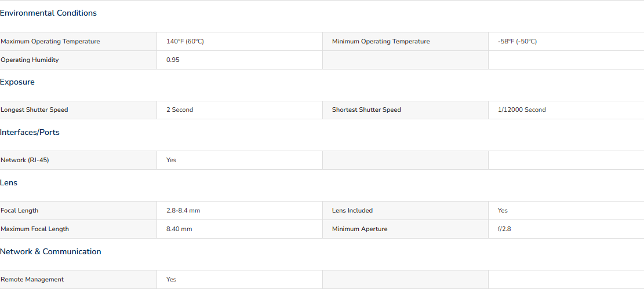Click the Operating Humidity row label
This screenshot has width=644, height=289.
[30, 60]
